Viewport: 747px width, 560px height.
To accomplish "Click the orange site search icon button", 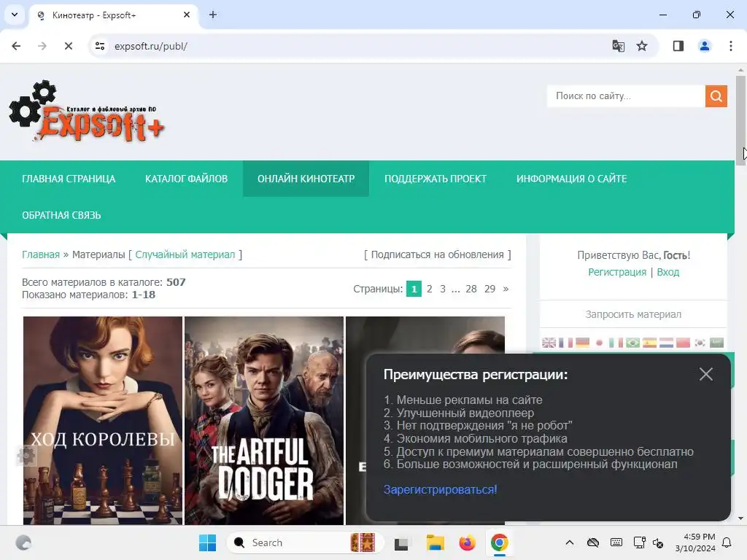I will (716, 96).
